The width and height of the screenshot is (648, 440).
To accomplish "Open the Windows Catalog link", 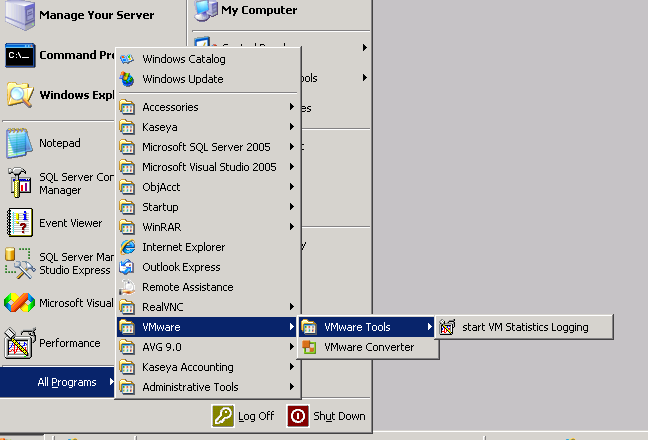I will [x=207, y=59].
